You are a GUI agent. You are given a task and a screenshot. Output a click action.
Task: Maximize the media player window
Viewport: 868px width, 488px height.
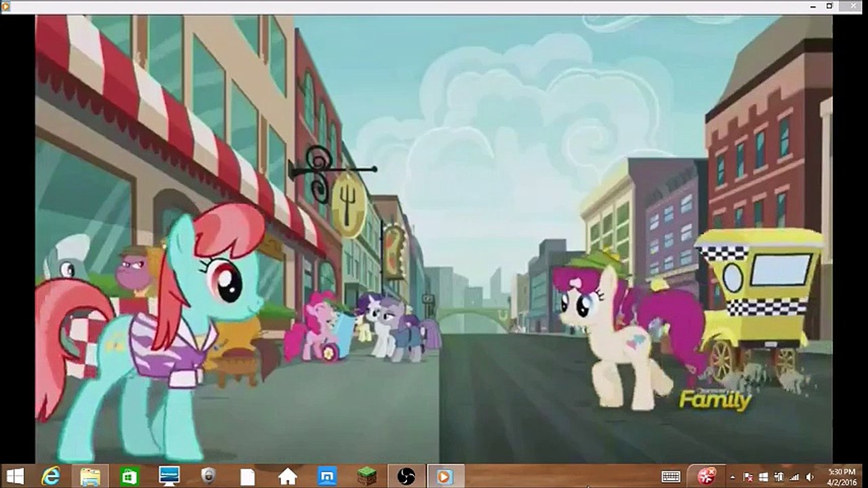829,6
